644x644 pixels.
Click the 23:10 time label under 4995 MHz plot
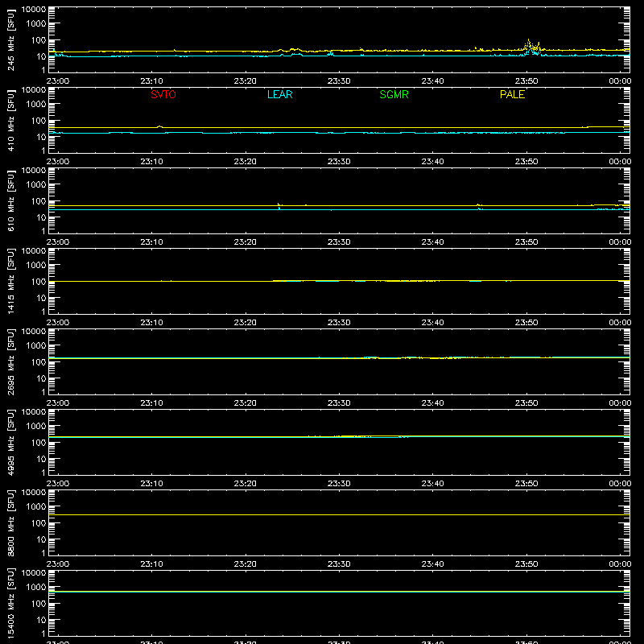[x=151, y=484]
